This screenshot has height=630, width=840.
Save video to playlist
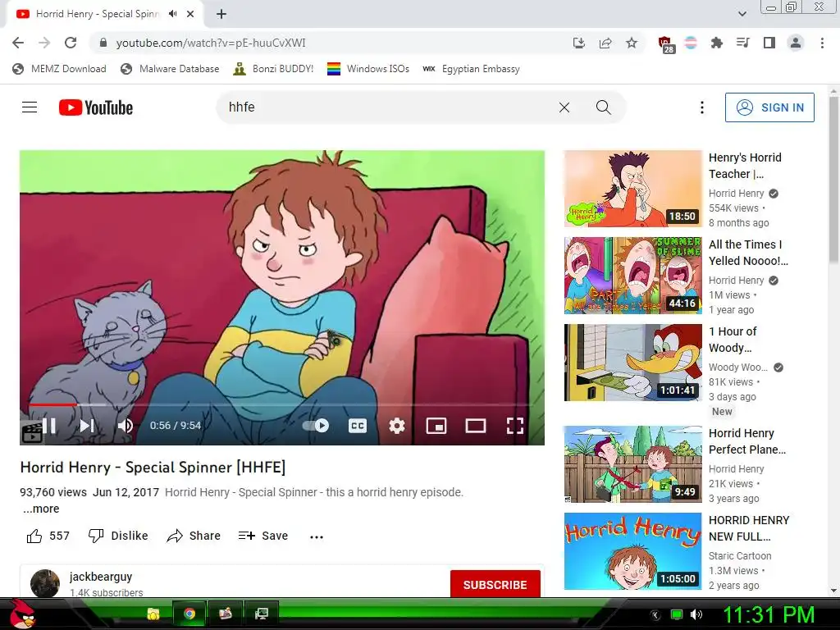pos(263,536)
